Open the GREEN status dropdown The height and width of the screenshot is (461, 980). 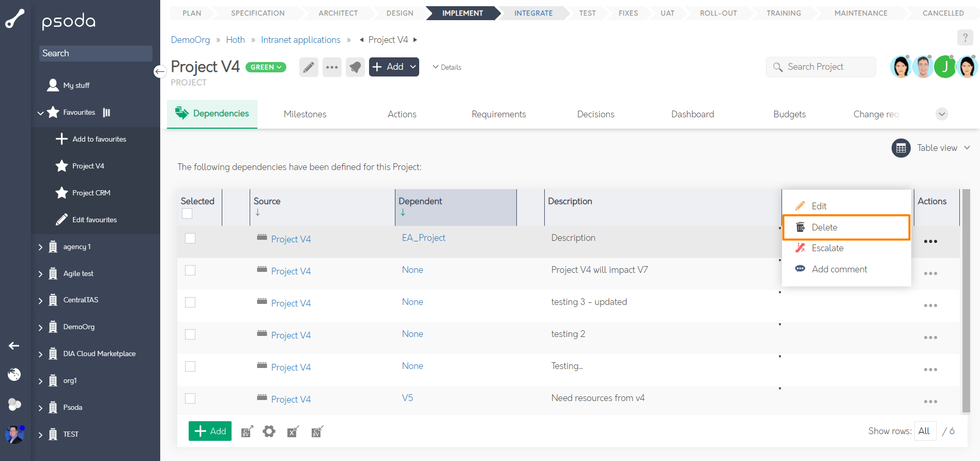pos(266,67)
